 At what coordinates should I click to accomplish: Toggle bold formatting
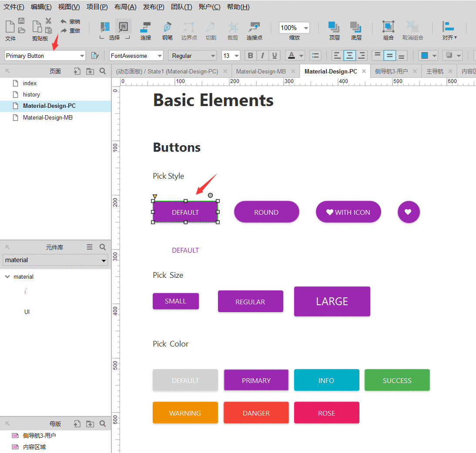[251, 56]
